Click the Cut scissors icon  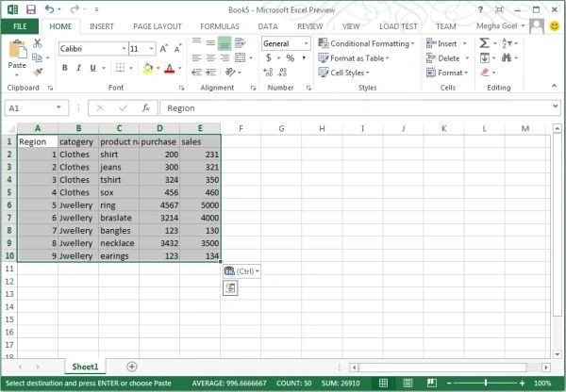pos(38,43)
